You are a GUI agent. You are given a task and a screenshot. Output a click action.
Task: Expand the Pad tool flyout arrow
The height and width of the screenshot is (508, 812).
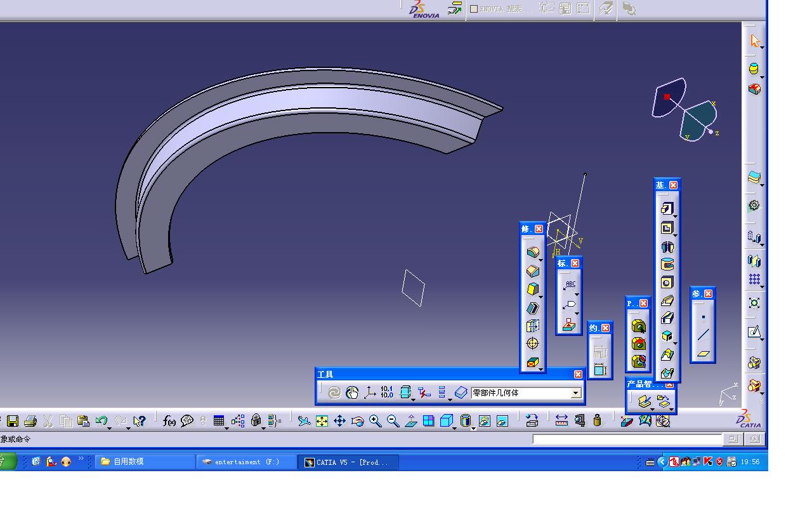[x=675, y=216]
